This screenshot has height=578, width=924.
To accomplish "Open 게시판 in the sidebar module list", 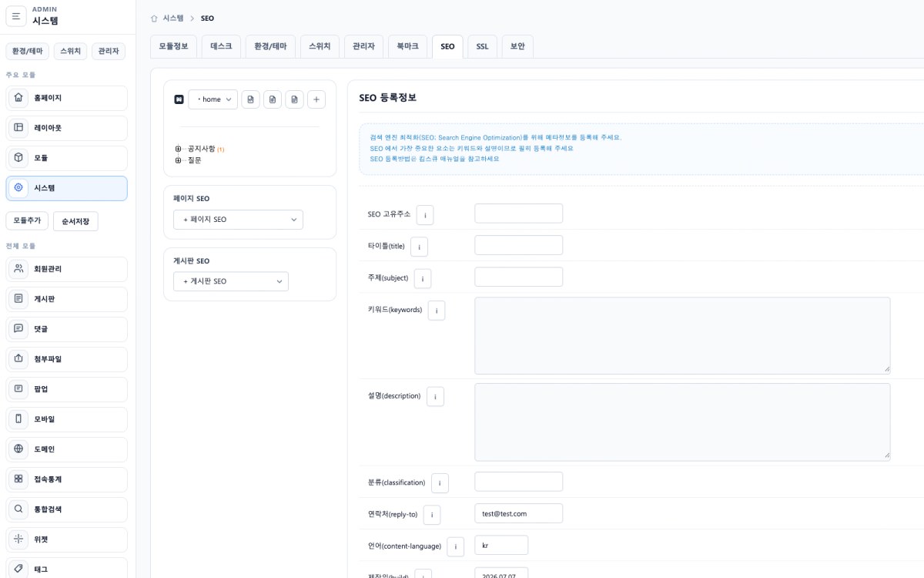I will pyautogui.click(x=66, y=299).
